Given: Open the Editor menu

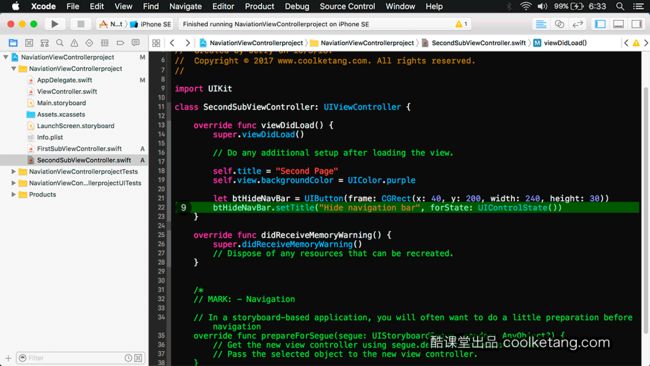Looking at the screenshot, I should [x=223, y=6].
